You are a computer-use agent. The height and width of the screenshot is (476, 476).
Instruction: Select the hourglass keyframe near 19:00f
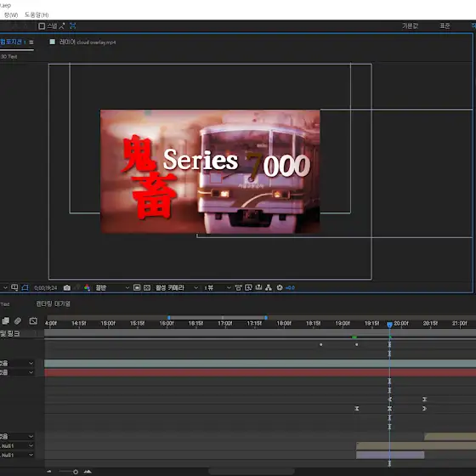[x=357, y=409]
